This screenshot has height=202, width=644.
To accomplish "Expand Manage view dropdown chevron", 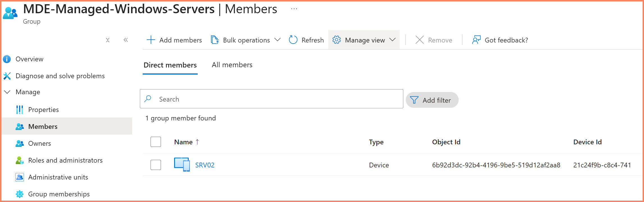I will 392,40.
